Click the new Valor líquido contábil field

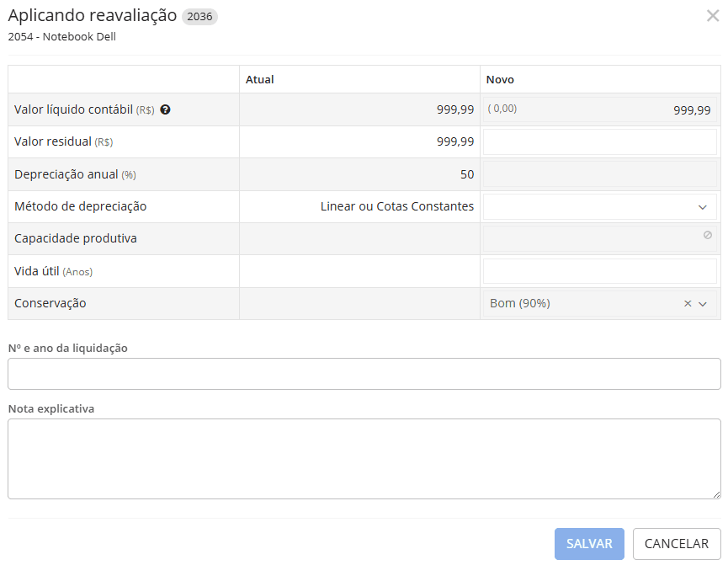coord(599,109)
